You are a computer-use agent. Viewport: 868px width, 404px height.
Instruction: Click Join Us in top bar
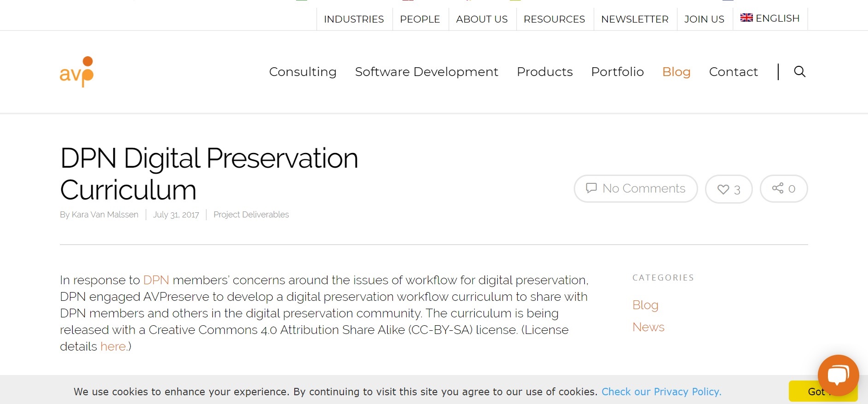point(704,19)
